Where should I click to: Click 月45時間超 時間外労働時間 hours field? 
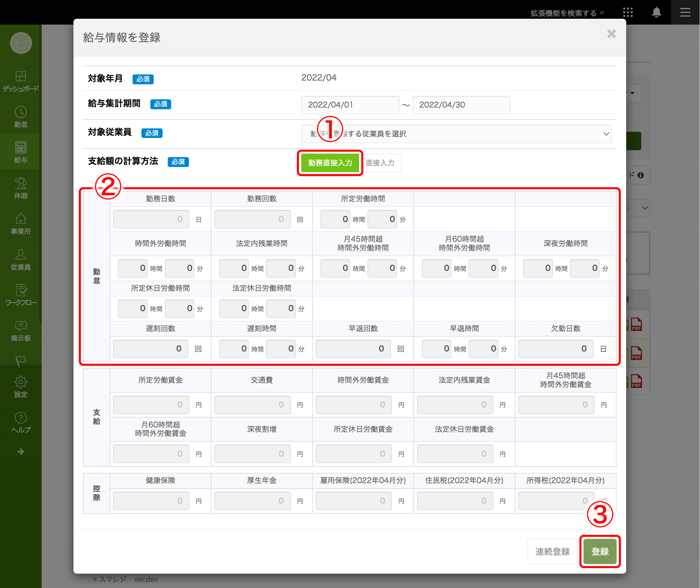coord(335,268)
